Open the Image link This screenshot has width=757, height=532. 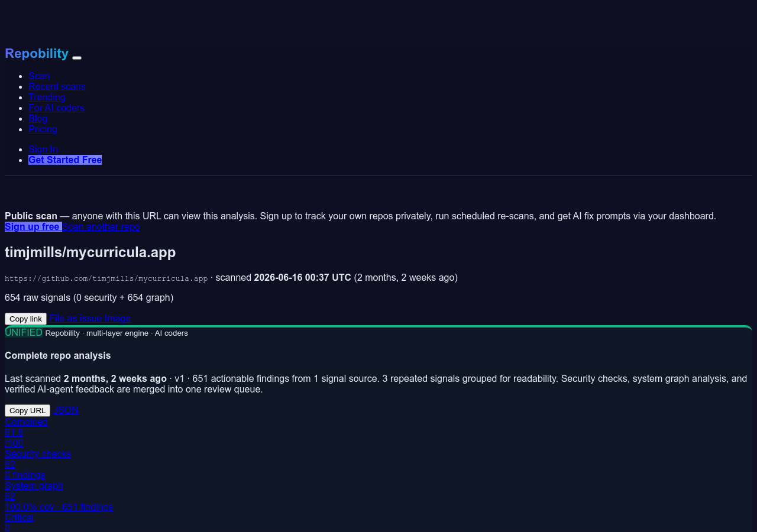(x=118, y=318)
